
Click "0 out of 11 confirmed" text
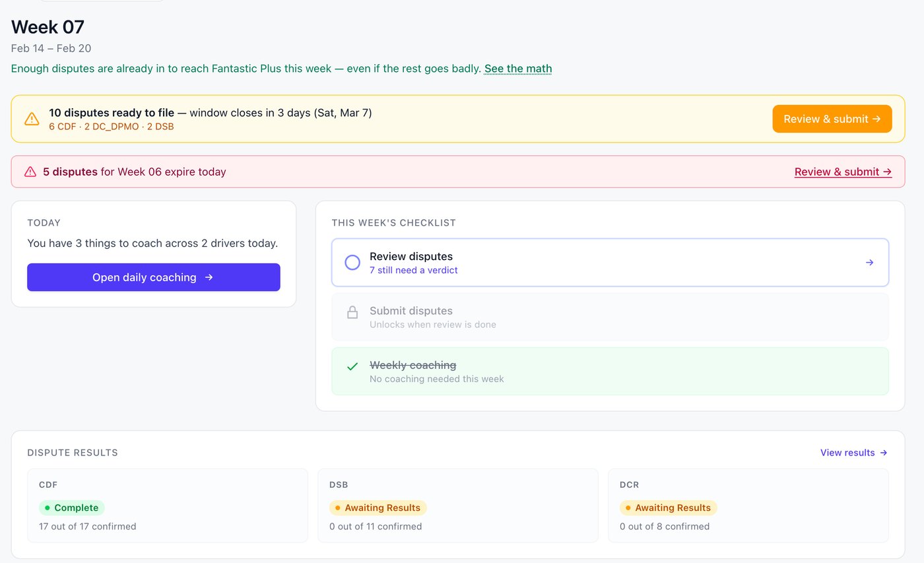376,527
